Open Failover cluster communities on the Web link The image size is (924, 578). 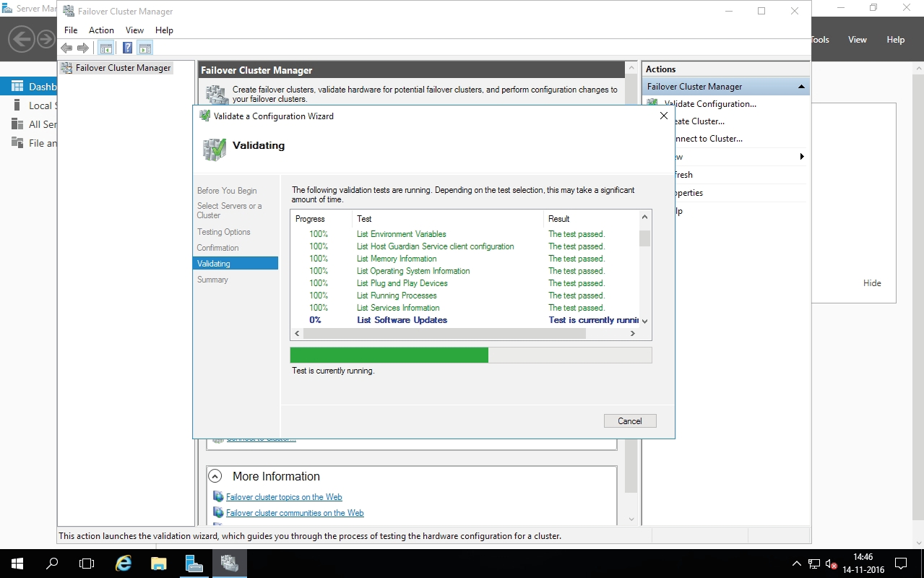pyautogui.click(x=295, y=513)
